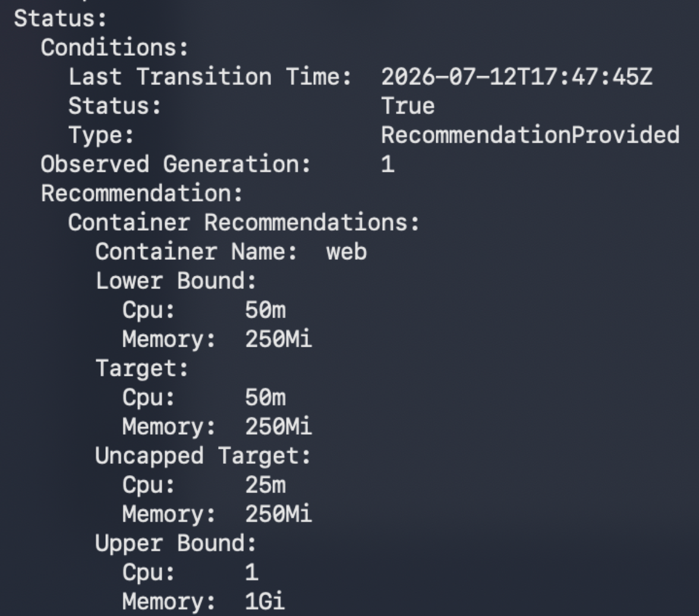Click the Uncapped Target: heading

pos(203,456)
